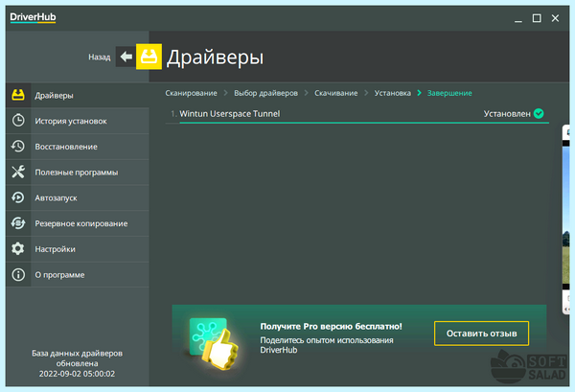
Task: Select the Установка step
Action: pyautogui.click(x=392, y=93)
